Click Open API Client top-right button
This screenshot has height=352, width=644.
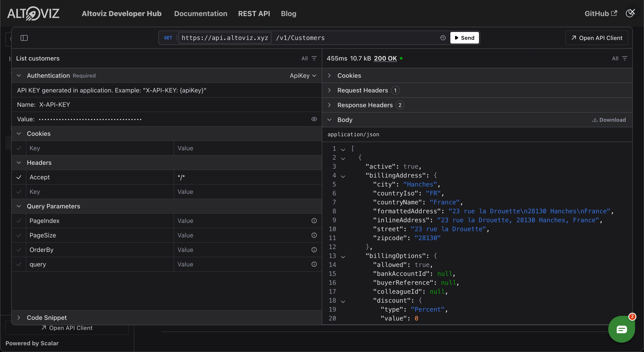coord(597,38)
